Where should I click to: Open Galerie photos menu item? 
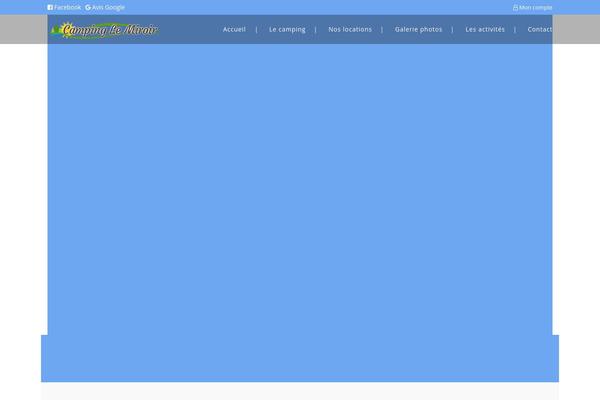coord(418,29)
